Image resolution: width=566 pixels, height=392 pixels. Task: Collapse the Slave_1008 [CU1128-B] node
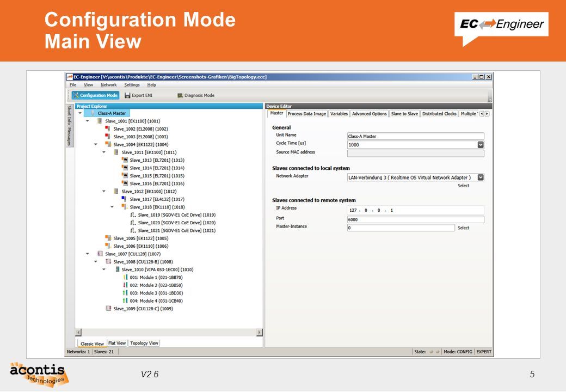(96, 262)
